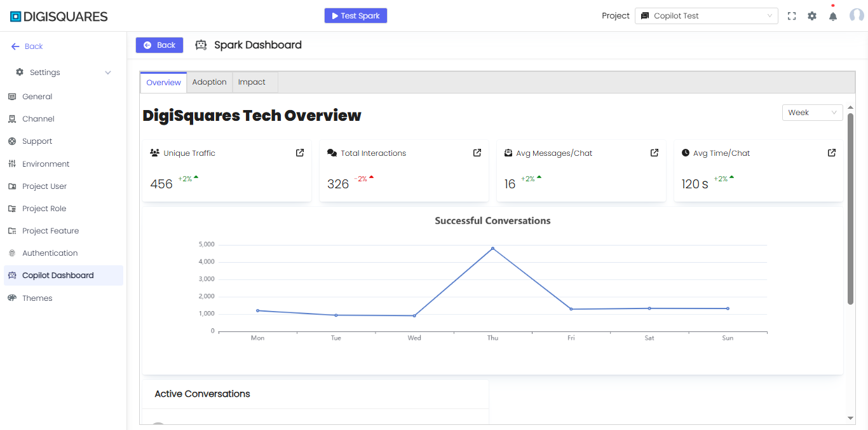The image size is (868, 430).
Task: Click the Thu data point on the chart
Action: pos(492,248)
